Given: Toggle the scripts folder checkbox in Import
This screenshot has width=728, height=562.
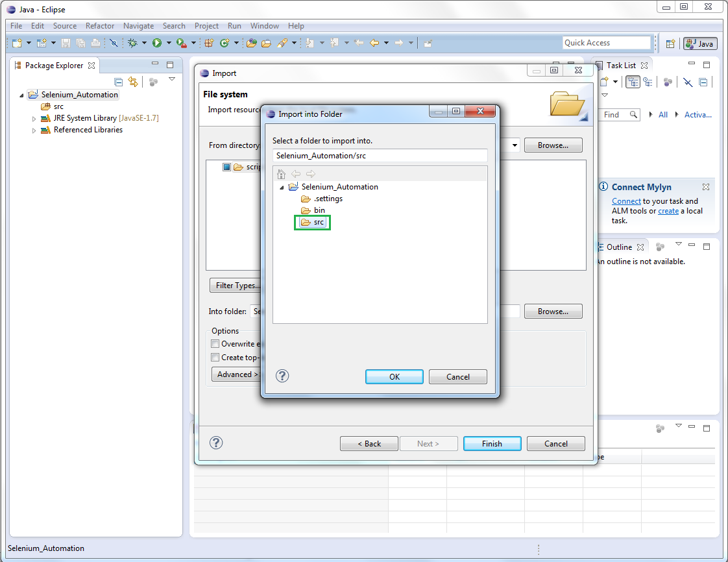Looking at the screenshot, I should (226, 167).
